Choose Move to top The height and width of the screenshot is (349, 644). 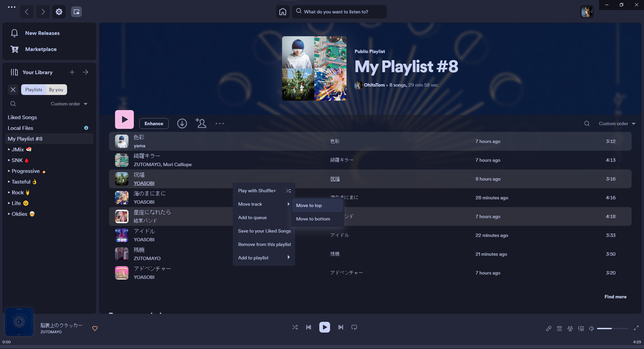pos(318,205)
